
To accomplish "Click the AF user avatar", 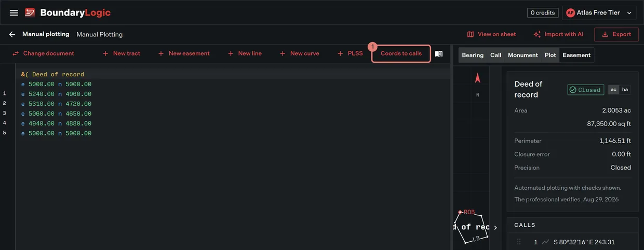I will click(x=570, y=12).
